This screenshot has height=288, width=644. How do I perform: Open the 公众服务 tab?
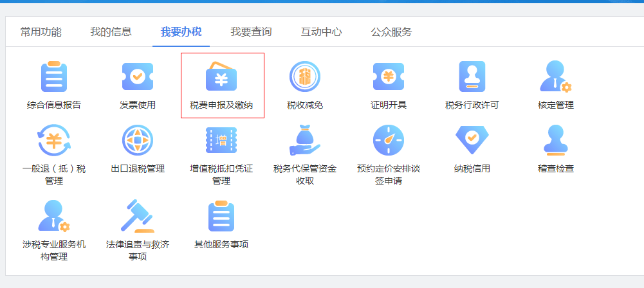[x=391, y=32]
